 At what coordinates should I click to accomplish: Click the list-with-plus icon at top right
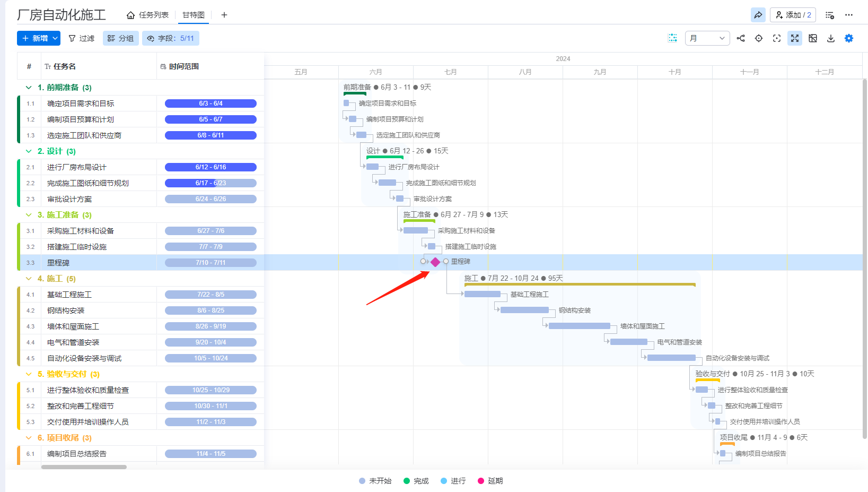pyautogui.click(x=830, y=15)
